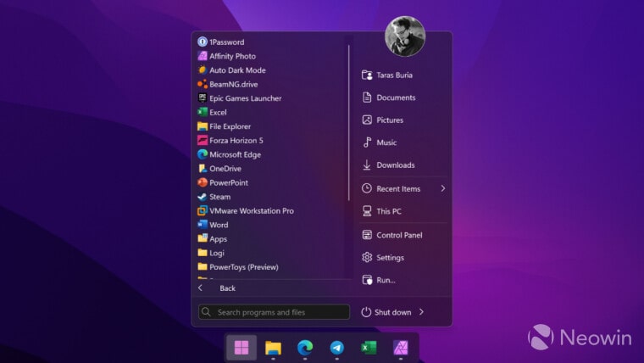
Task: Click the Windows Start button on taskbar
Action: [241, 348]
